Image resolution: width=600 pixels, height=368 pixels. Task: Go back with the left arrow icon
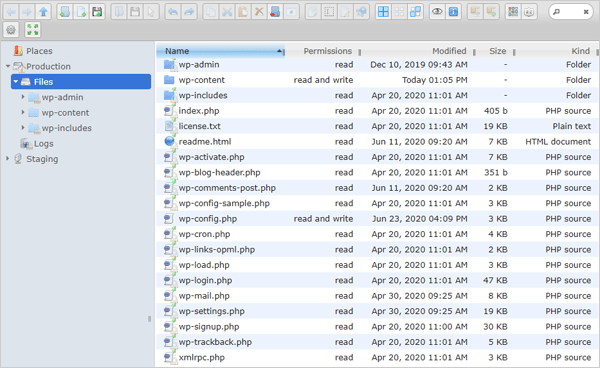click(x=11, y=12)
